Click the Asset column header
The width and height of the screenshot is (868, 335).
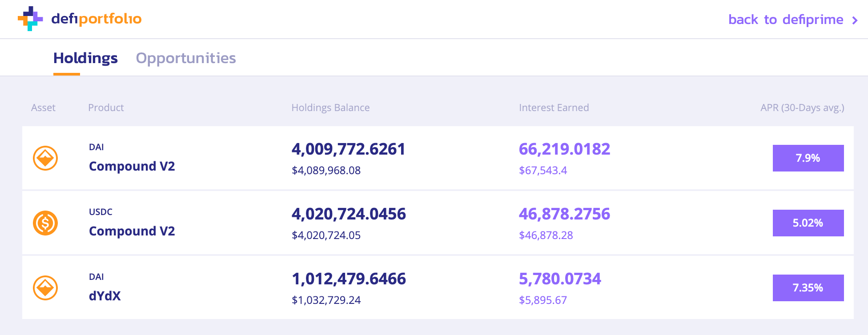pyautogui.click(x=43, y=108)
